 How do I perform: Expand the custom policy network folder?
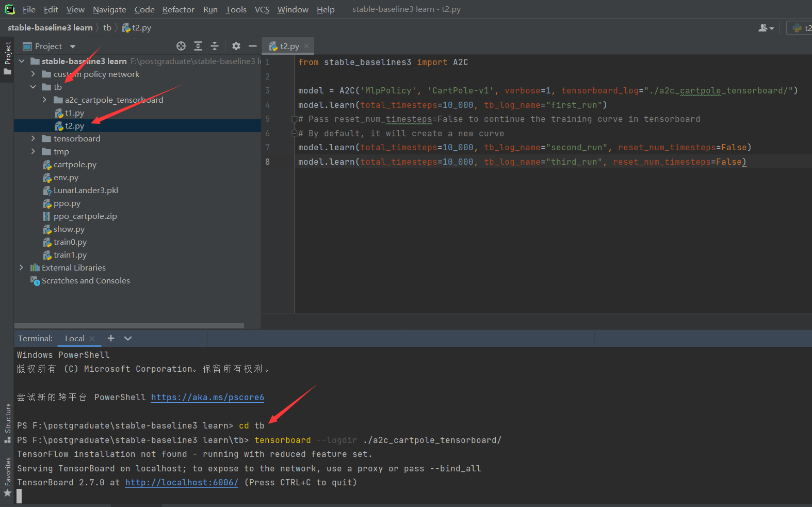[x=33, y=74]
